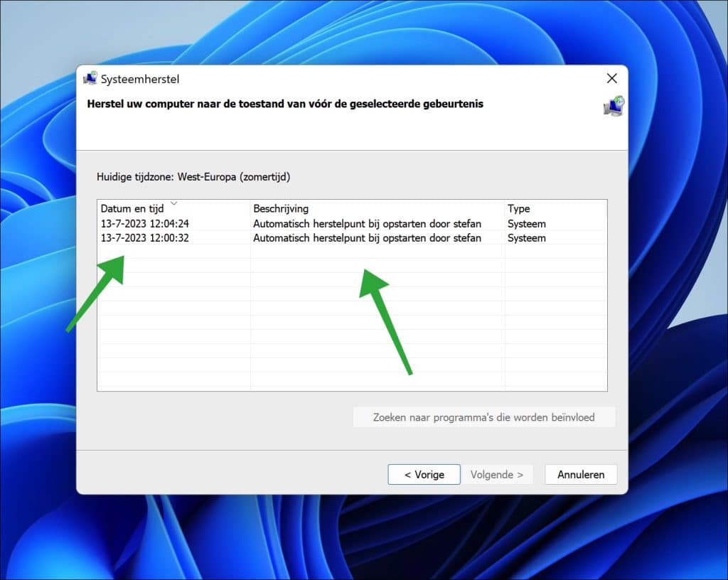Screen dimensions: 728x580
Task: Click the Systeemherstel icon in the title bar
Action: click(x=91, y=78)
